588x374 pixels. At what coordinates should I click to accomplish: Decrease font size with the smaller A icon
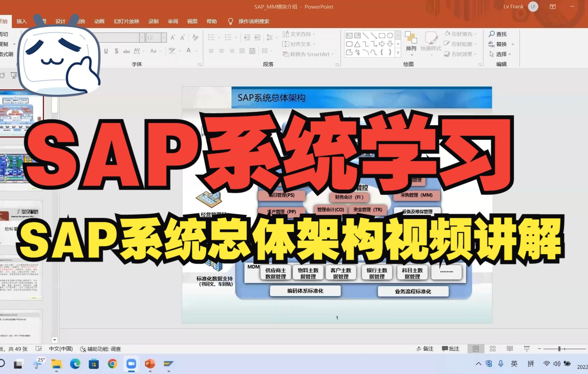click(x=182, y=37)
